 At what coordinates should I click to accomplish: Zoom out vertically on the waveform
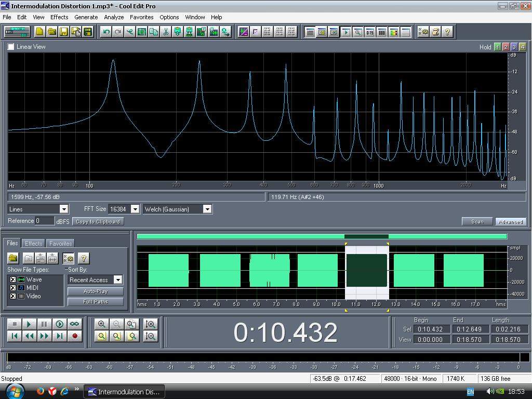point(150,336)
